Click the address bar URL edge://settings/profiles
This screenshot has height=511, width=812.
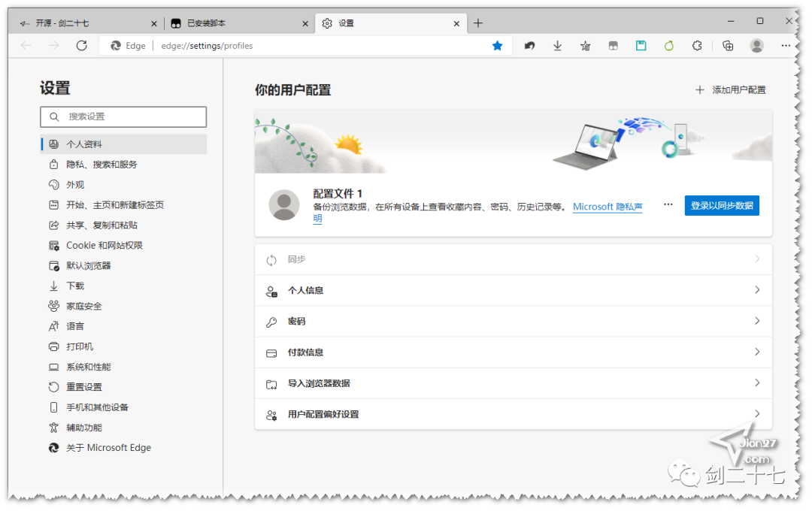(x=208, y=46)
